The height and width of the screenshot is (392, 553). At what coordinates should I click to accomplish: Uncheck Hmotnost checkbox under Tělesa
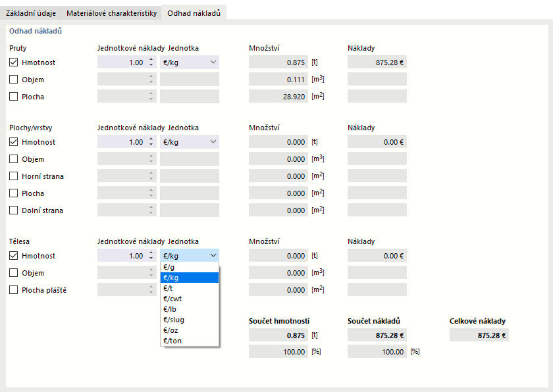(x=13, y=256)
